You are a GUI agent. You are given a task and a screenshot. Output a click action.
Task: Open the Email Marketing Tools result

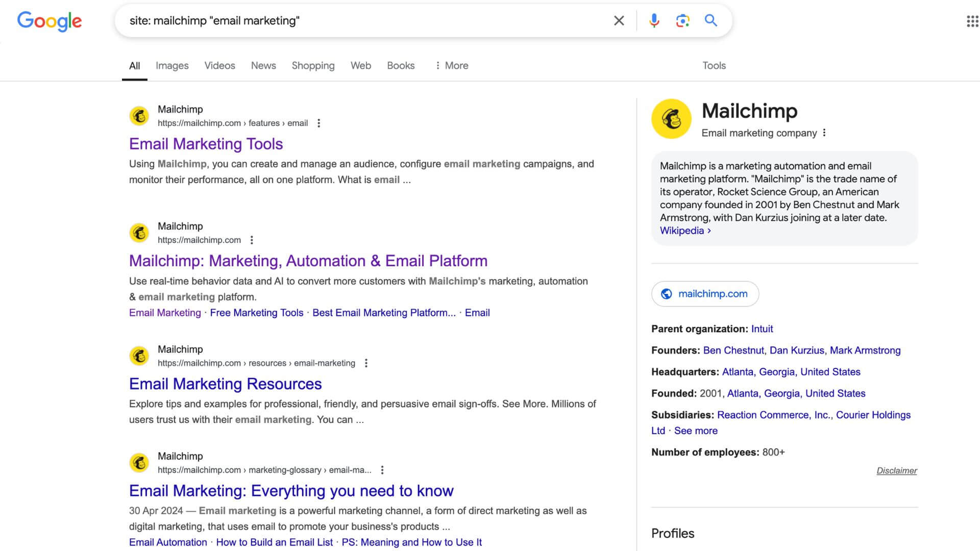point(206,144)
